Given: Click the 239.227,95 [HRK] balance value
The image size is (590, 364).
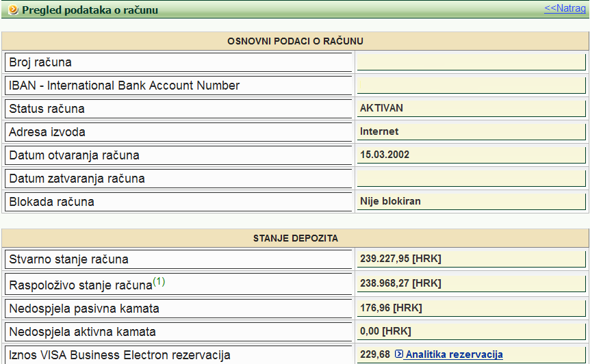Looking at the screenshot, I should pos(400,259).
